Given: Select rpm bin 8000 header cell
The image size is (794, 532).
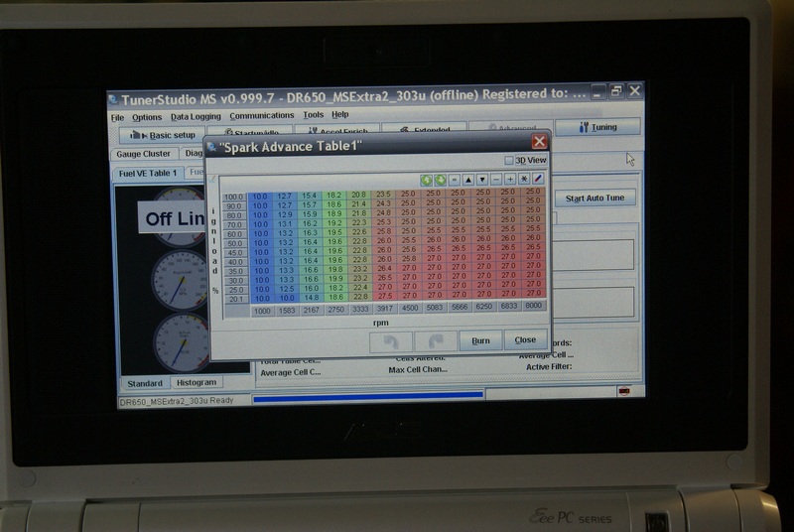Looking at the screenshot, I should pyautogui.click(x=533, y=306).
